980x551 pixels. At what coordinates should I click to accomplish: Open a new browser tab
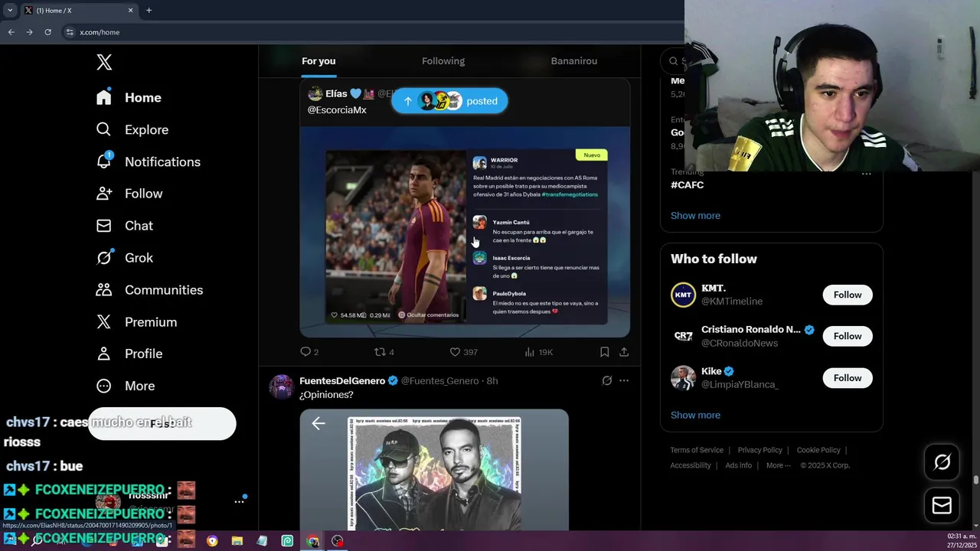(x=149, y=10)
